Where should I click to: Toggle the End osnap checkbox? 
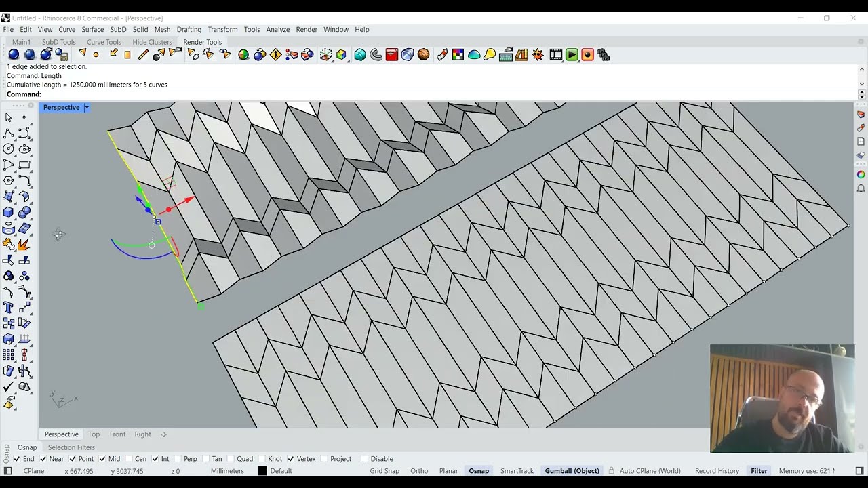coord(17,459)
